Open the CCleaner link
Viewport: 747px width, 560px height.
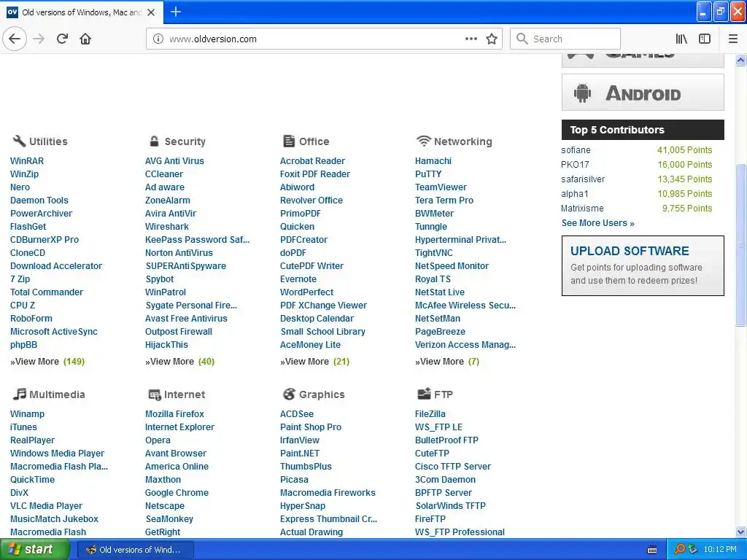pos(164,174)
